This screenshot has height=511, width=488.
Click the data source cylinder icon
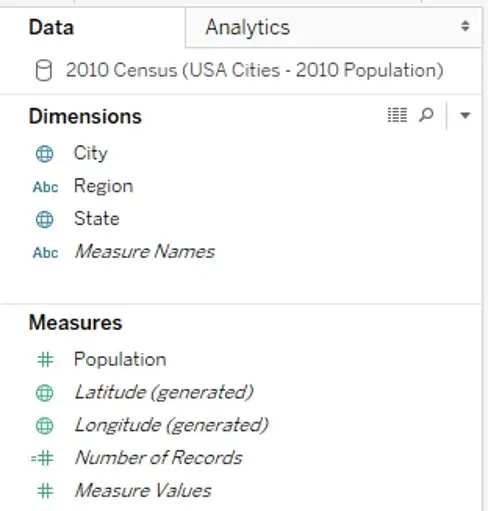click(x=44, y=70)
